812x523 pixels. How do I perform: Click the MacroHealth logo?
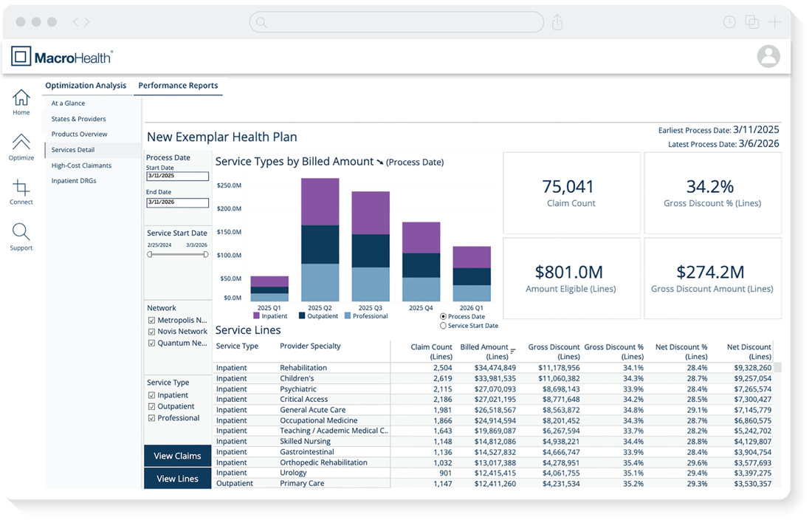pyautogui.click(x=61, y=56)
